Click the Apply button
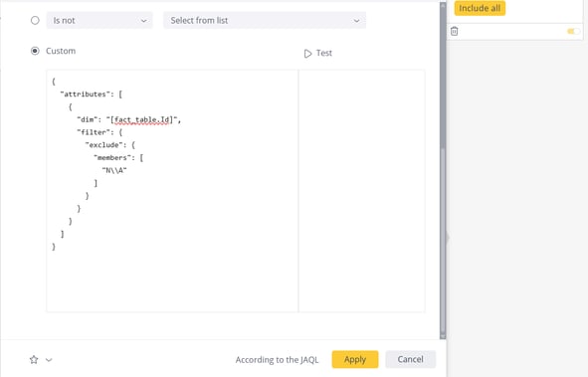Viewport: 588px width, 377px height. pos(355,359)
